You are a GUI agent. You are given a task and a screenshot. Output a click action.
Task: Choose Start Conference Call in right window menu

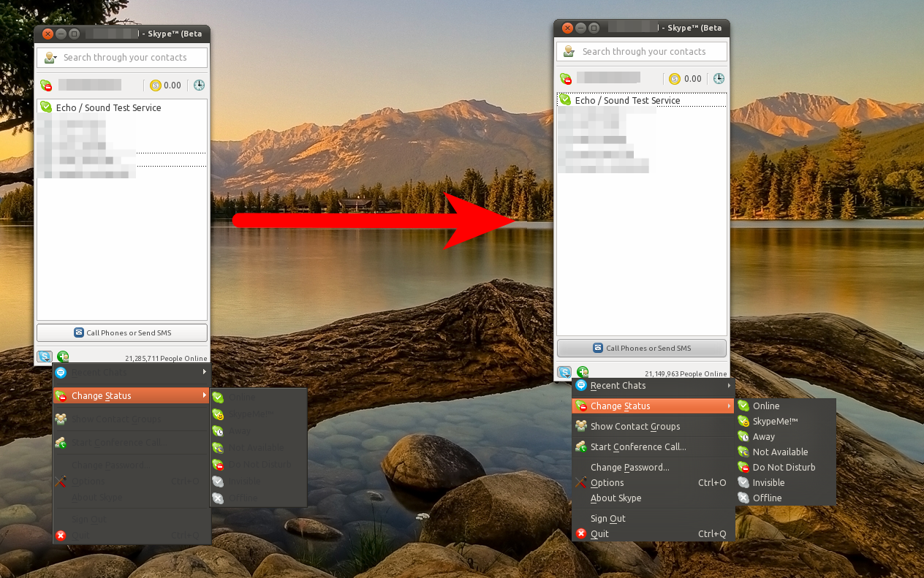(x=654, y=446)
